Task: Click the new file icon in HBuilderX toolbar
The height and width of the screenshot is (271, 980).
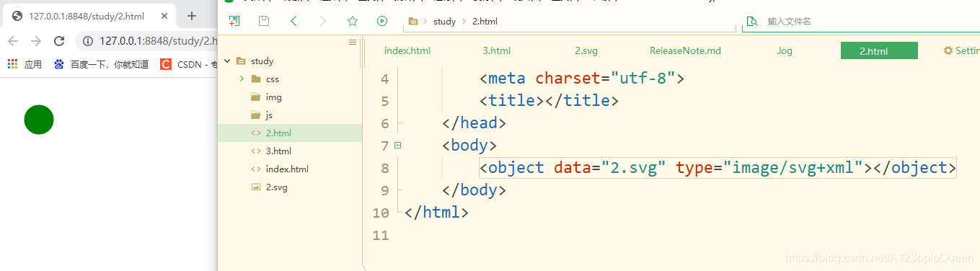Action: click(x=234, y=22)
